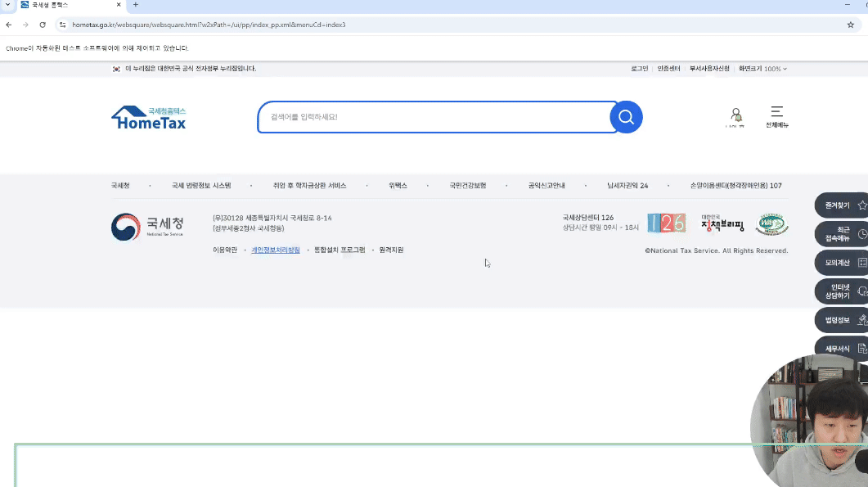868x487 pixels.
Task: Bookmark this page with the star icon
Action: [x=850, y=25]
